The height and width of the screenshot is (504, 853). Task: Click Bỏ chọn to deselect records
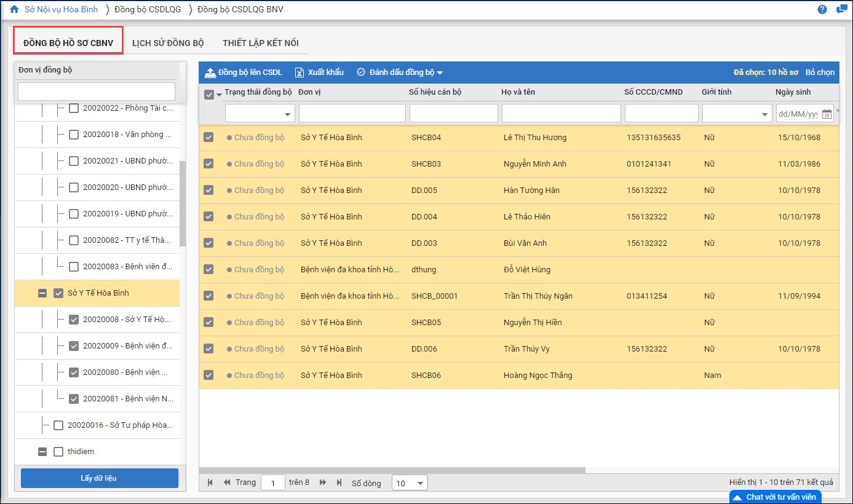pos(820,73)
